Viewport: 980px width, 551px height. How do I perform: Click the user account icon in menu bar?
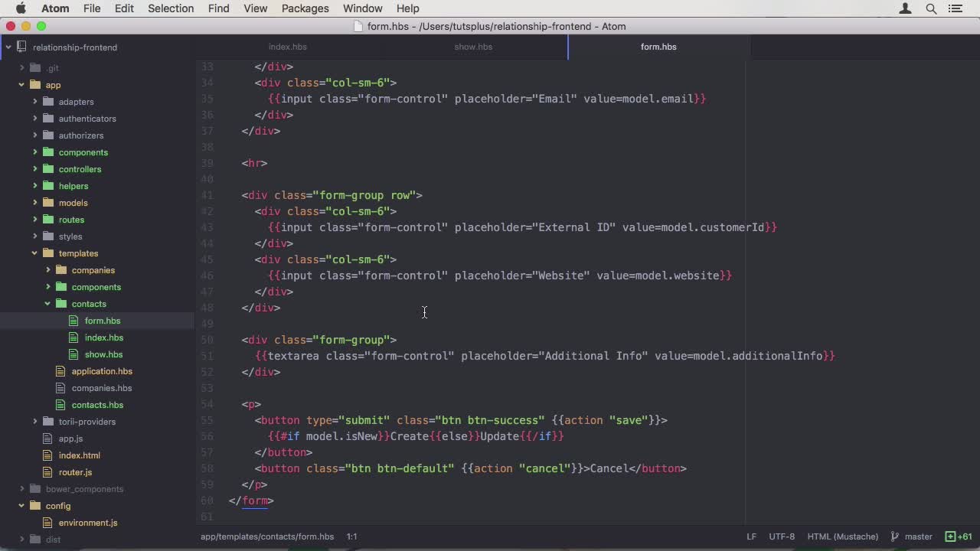tap(906, 8)
